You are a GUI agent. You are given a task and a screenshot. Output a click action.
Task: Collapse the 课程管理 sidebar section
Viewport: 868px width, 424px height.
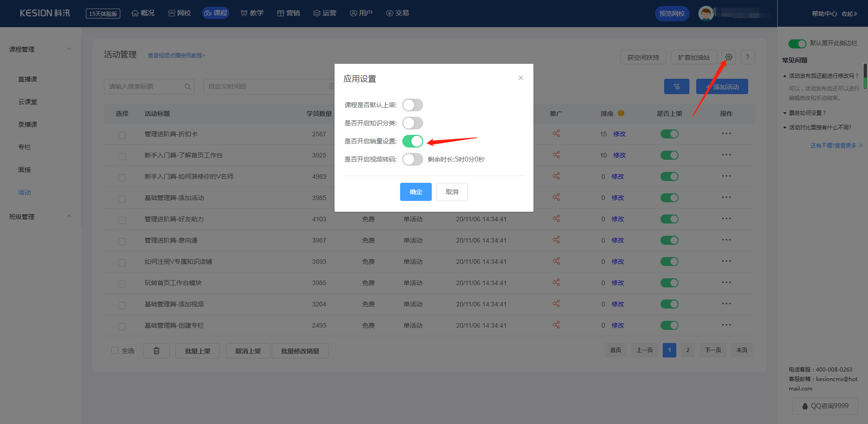coord(69,49)
